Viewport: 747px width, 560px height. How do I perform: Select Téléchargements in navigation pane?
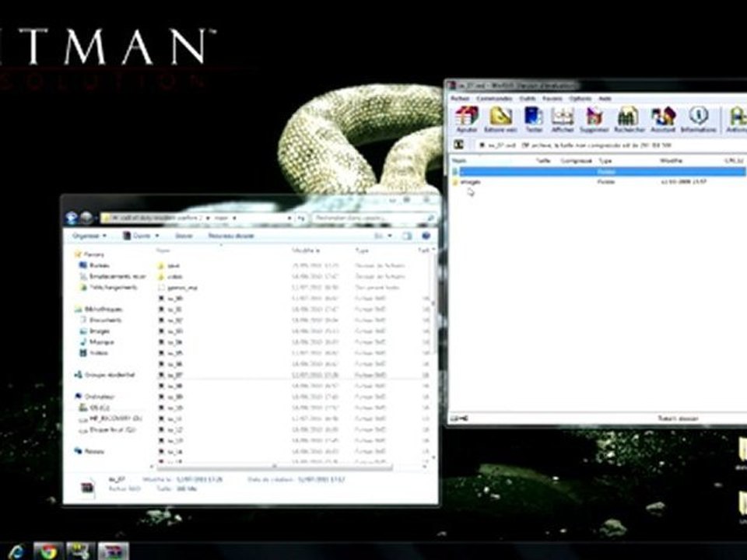[109, 287]
